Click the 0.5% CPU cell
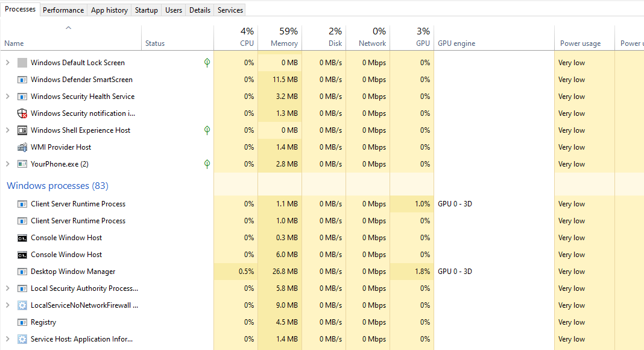Screen dimensions: 644x350 (x=236, y=272)
